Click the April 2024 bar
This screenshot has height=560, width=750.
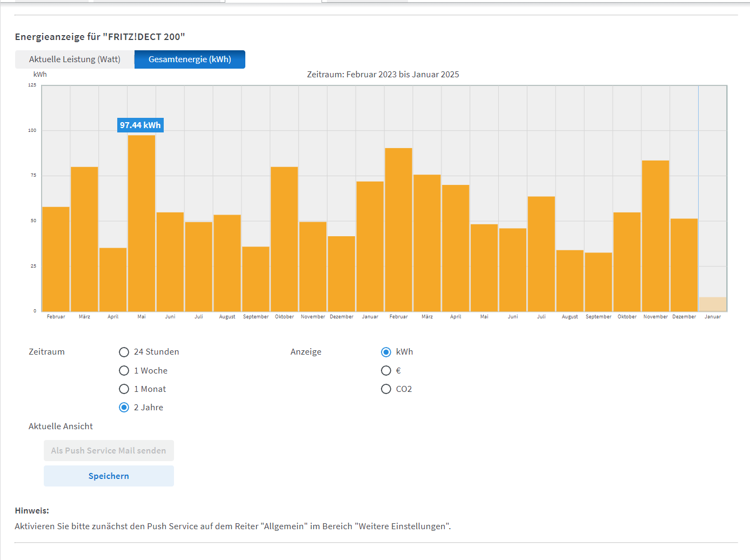coord(456,248)
